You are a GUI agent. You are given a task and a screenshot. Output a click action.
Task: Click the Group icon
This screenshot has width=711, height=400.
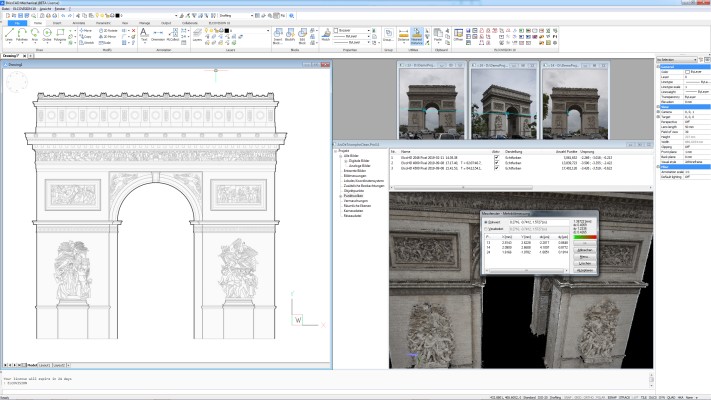pyautogui.click(x=388, y=35)
